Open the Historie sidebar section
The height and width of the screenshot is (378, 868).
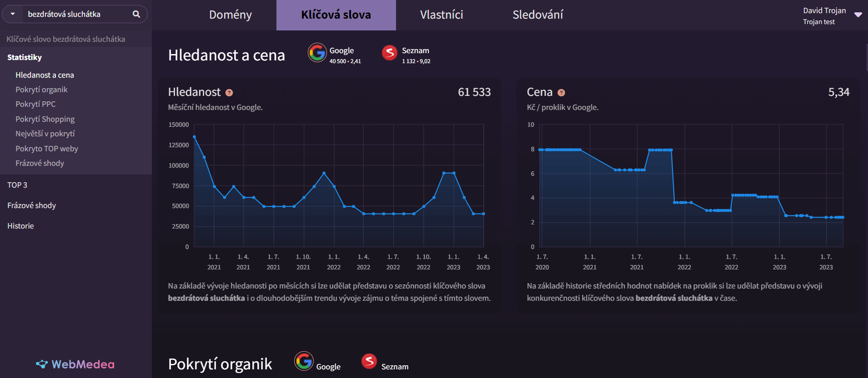pos(20,226)
